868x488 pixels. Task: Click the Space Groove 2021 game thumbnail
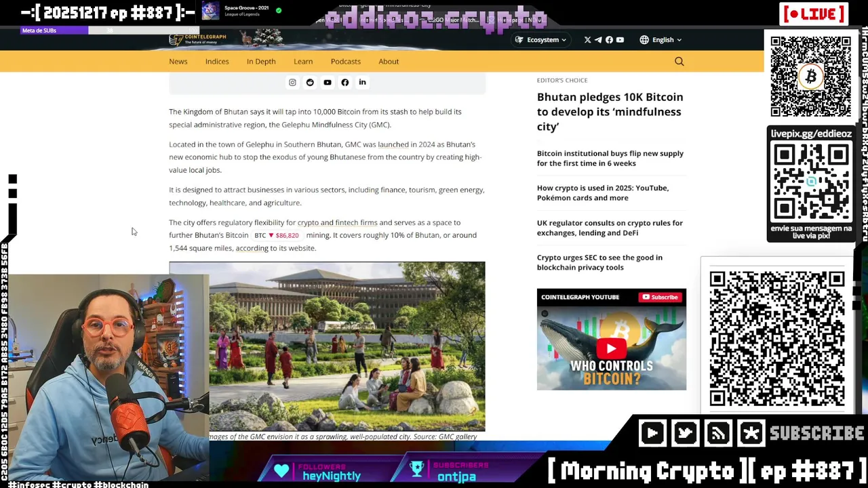pyautogui.click(x=210, y=11)
